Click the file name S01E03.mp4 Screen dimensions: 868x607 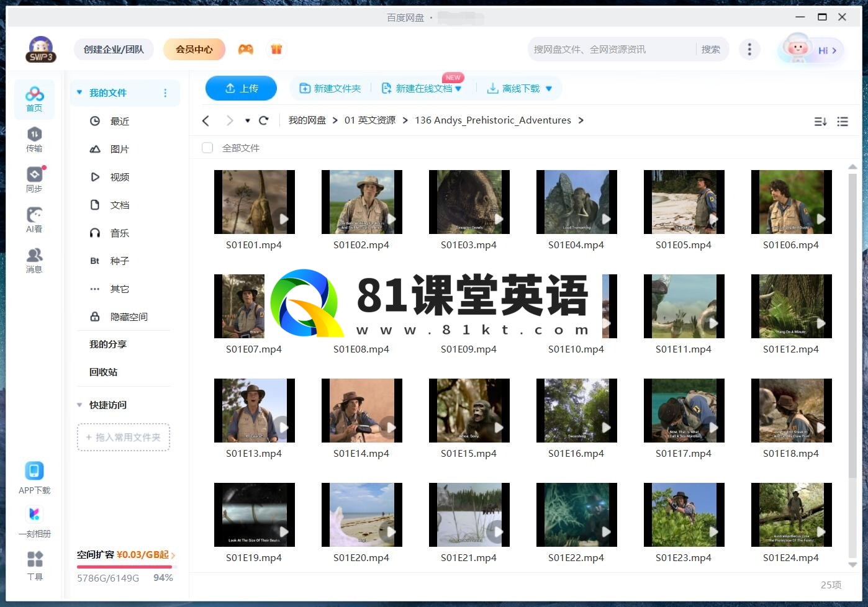pos(469,245)
